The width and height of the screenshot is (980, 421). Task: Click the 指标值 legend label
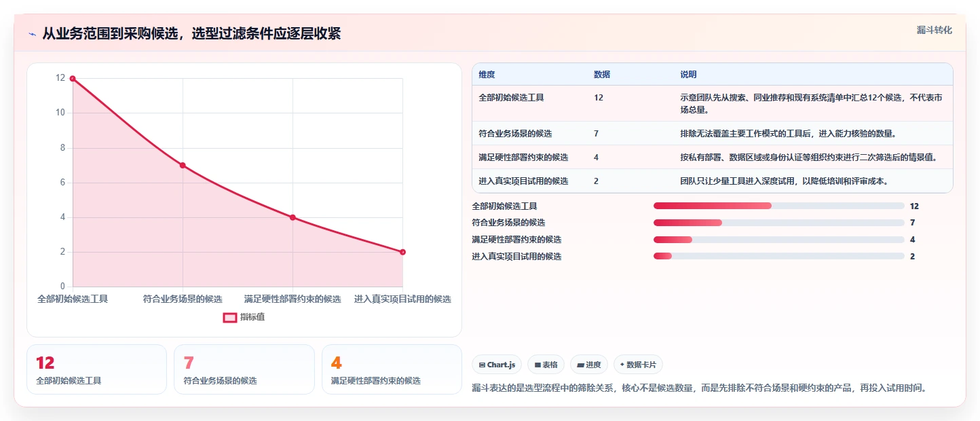click(x=252, y=317)
